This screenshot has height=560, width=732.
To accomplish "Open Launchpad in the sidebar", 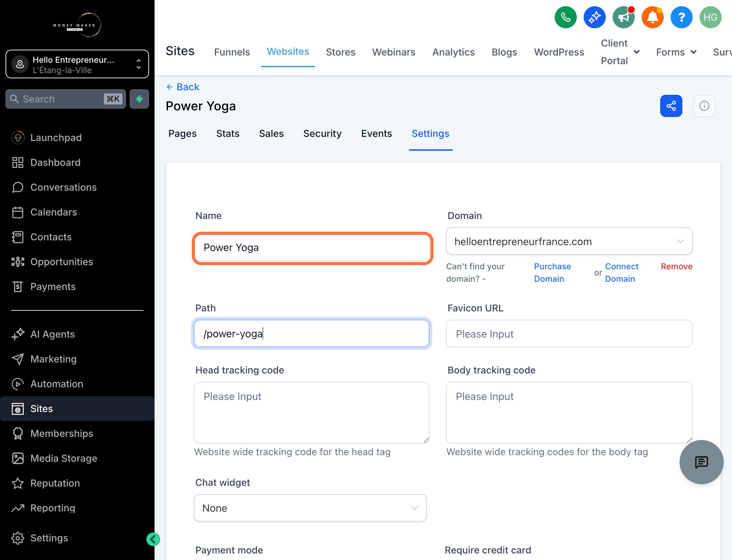I will (77, 138).
